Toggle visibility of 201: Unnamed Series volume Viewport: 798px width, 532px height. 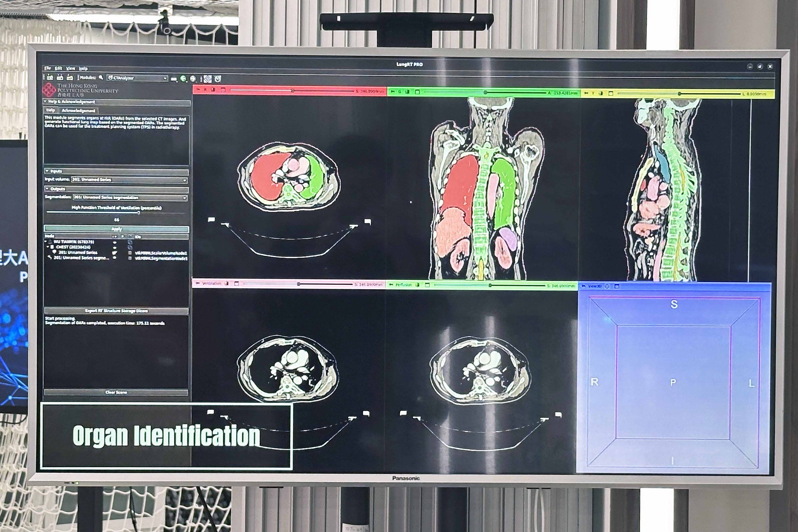(115, 253)
